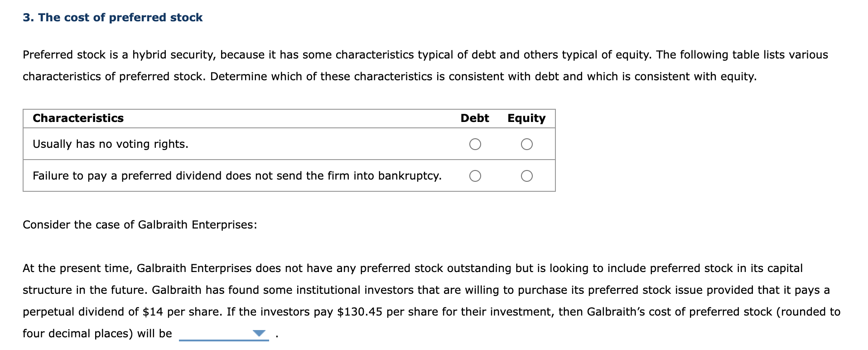Viewport: 868px width, 350px height.
Task: Click the 'four decimal places) will be' text
Action: tap(97, 334)
